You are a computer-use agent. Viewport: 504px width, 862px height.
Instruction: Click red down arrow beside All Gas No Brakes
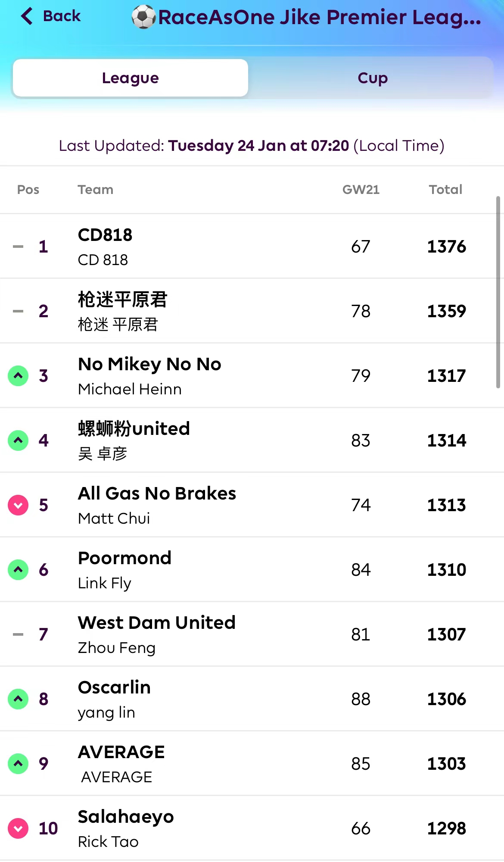point(18,505)
